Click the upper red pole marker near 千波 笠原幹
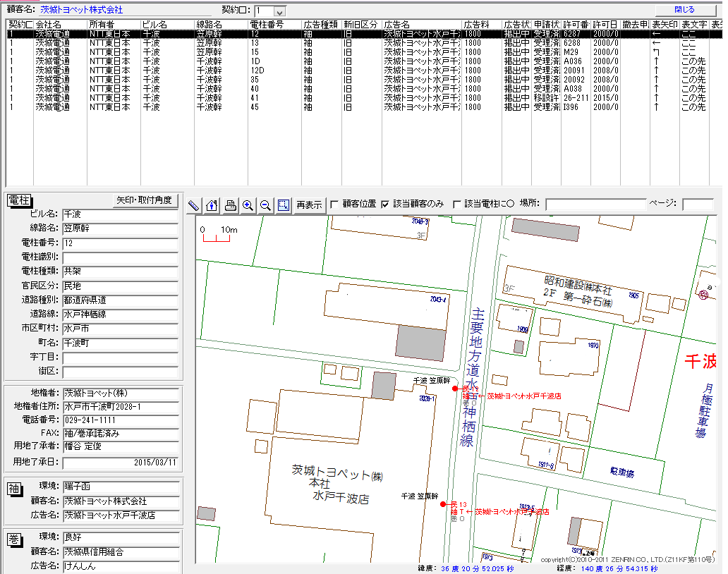 [455, 389]
